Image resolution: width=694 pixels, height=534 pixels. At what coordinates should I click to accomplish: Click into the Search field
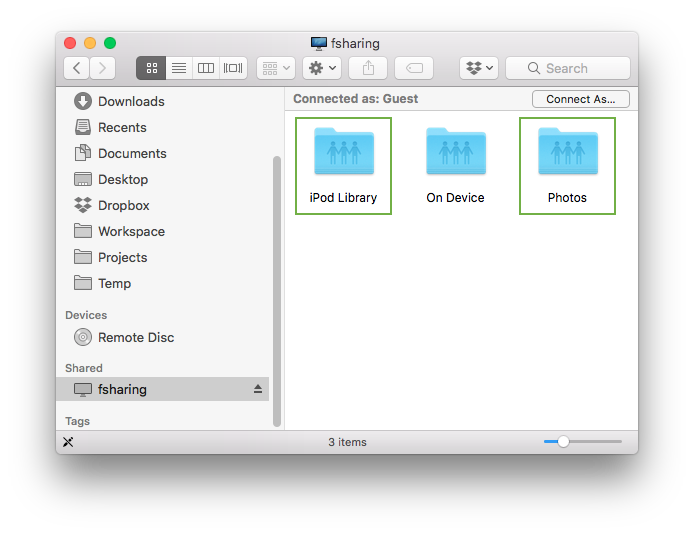[568, 68]
